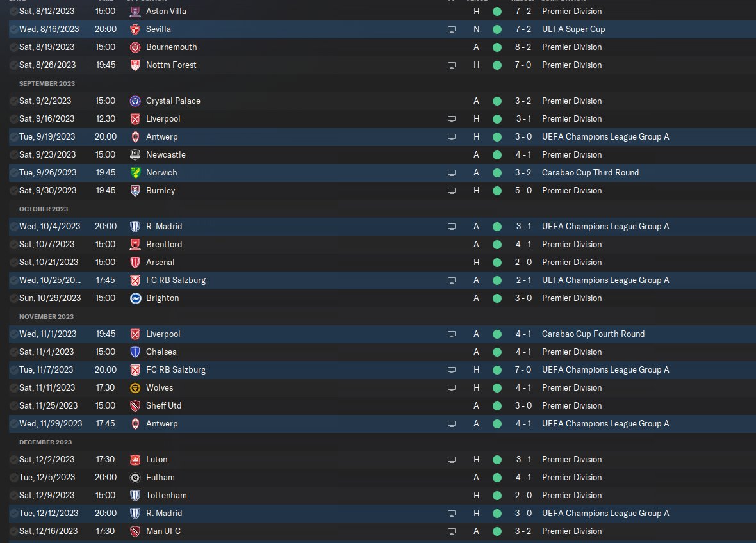The width and height of the screenshot is (756, 543).
Task: Click the TV broadcast icon on Sevilla row
Action: [x=452, y=29]
